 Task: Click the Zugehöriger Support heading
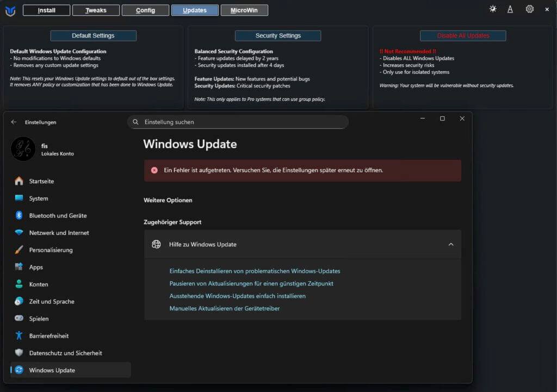[x=172, y=222]
